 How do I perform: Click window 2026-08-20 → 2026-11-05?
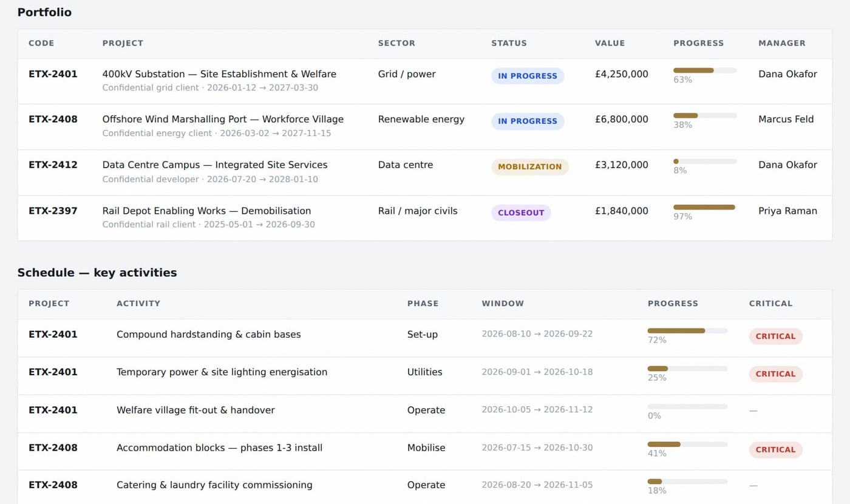(537, 485)
